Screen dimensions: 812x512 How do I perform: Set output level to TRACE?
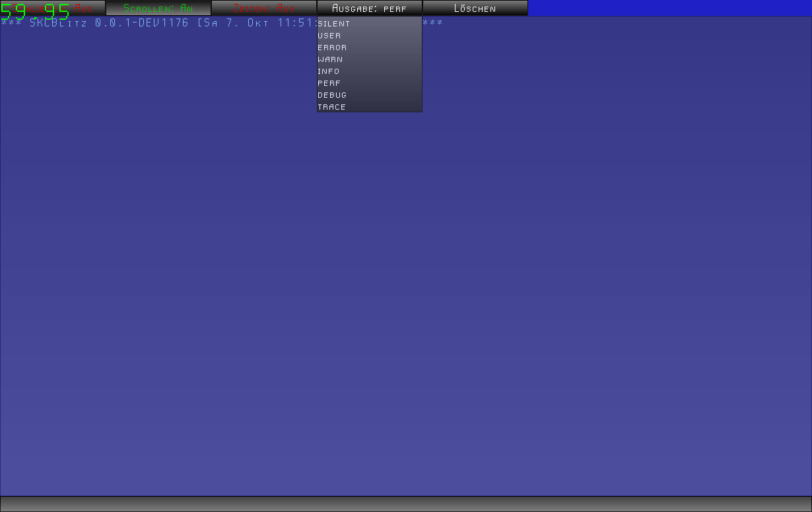[x=370, y=107]
